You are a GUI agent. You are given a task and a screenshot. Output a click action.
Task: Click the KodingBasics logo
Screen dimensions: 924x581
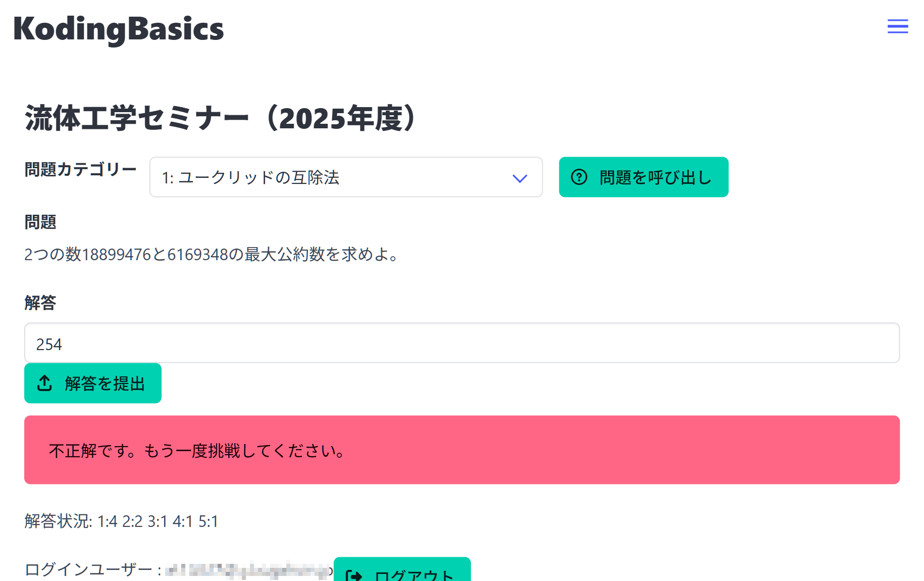[x=118, y=29]
